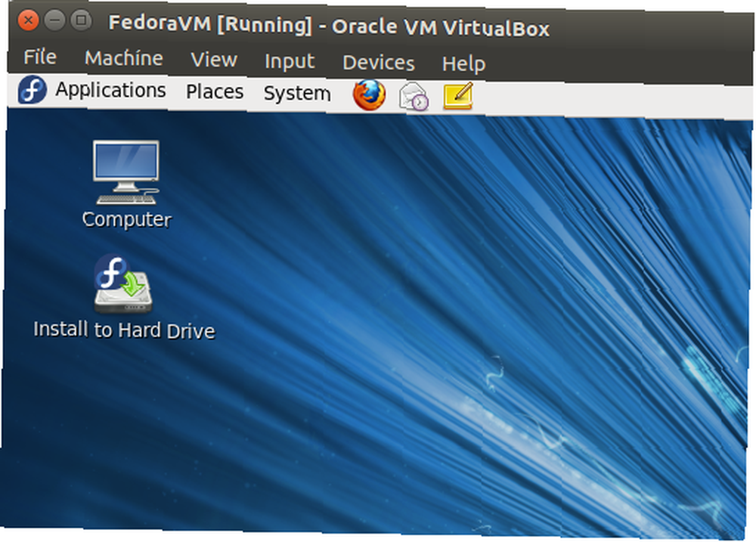Open the System menu in Fedora panel
The image size is (756, 542).
[x=297, y=93]
